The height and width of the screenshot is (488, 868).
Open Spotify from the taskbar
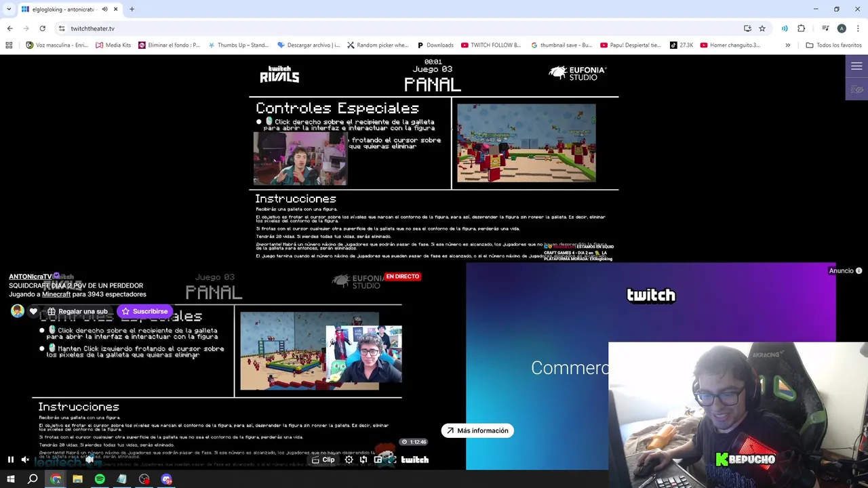[100, 479]
